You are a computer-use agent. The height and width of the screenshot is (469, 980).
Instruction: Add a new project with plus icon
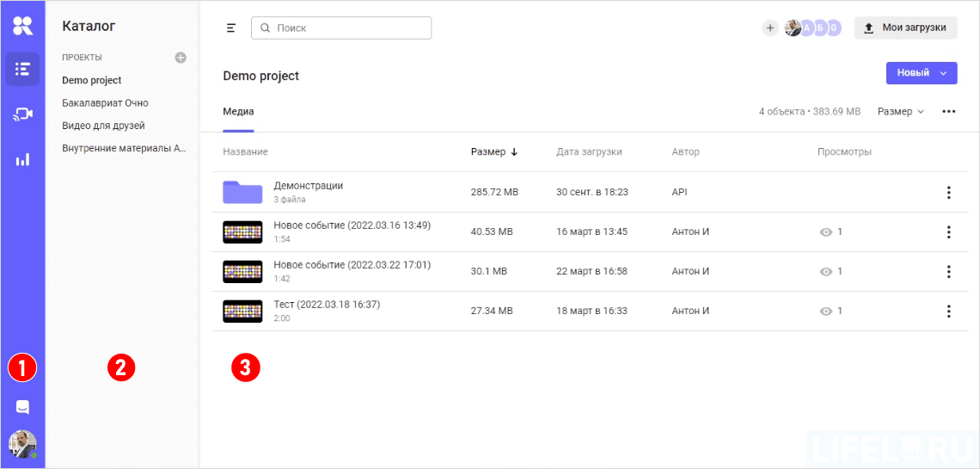click(x=181, y=58)
